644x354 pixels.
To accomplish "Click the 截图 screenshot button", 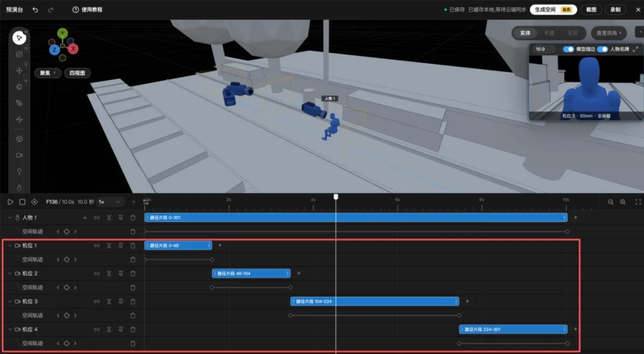I will pyautogui.click(x=591, y=10).
